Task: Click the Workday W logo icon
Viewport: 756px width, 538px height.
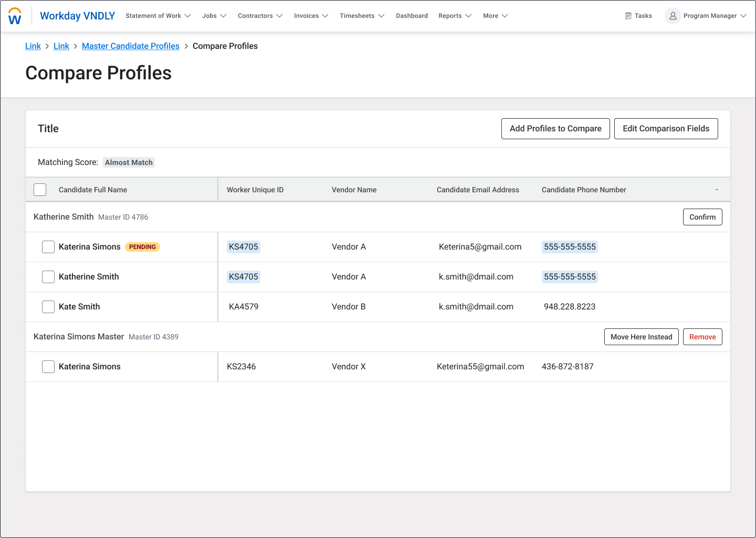Action: tap(15, 16)
